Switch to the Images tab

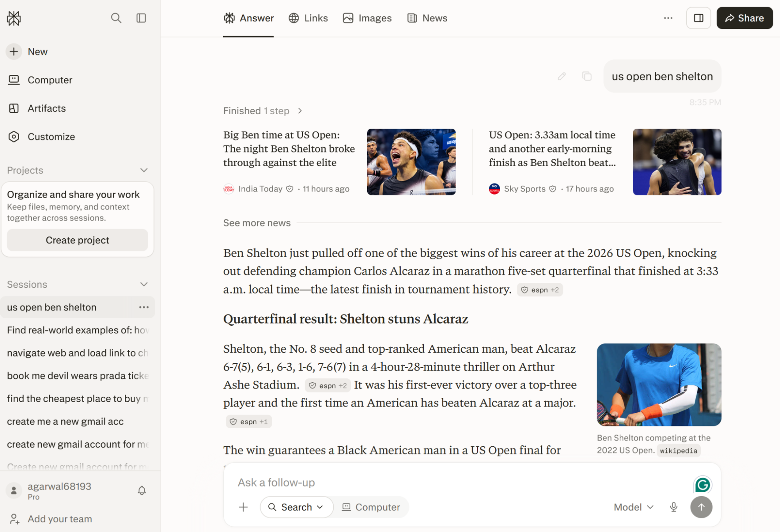[367, 18]
